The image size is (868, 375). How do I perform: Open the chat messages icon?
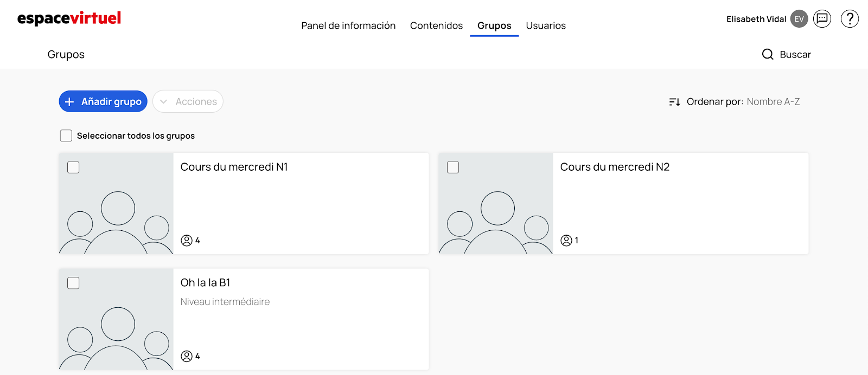[x=822, y=19]
